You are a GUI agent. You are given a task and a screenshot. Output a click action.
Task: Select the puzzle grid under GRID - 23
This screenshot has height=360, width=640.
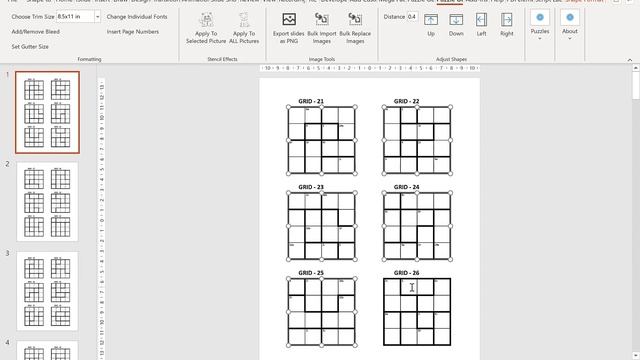(322, 226)
